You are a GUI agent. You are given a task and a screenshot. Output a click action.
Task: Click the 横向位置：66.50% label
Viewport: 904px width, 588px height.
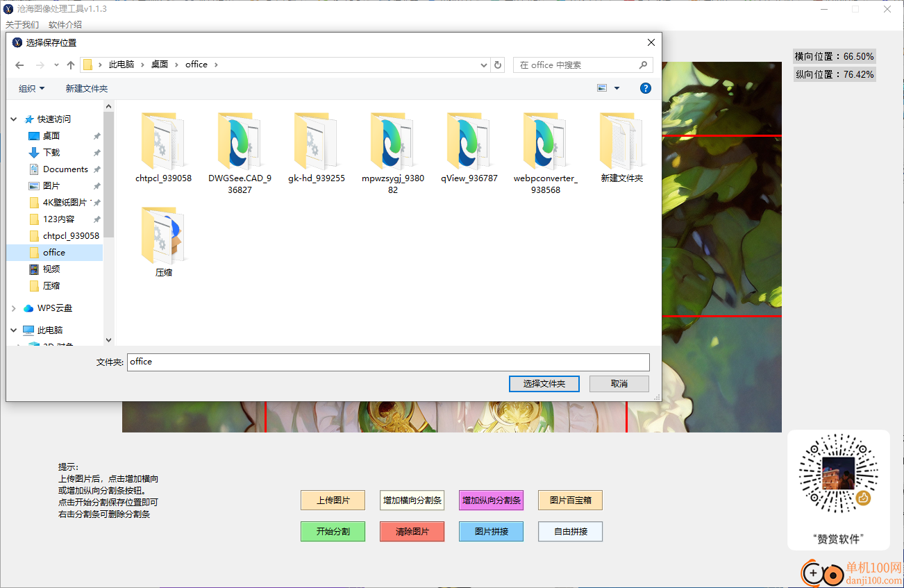pos(835,56)
